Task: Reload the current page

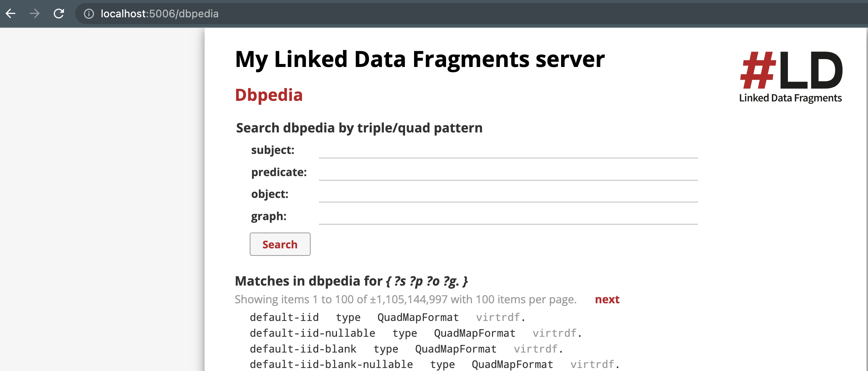Action: [59, 14]
